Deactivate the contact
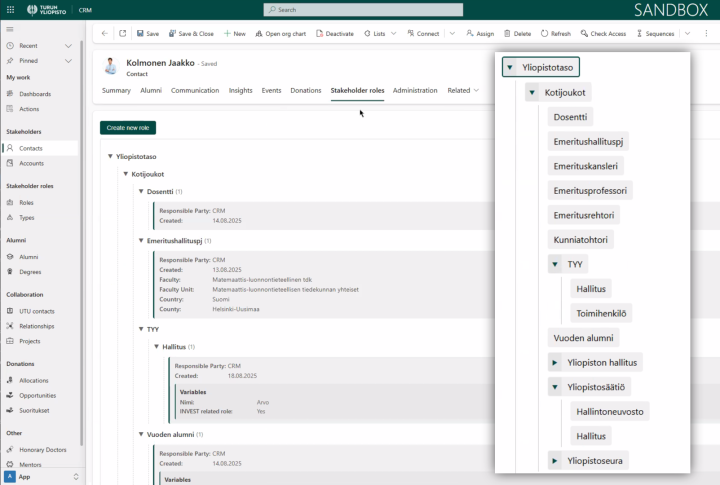This screenshot has width=720, height=485. pos(335,34)
